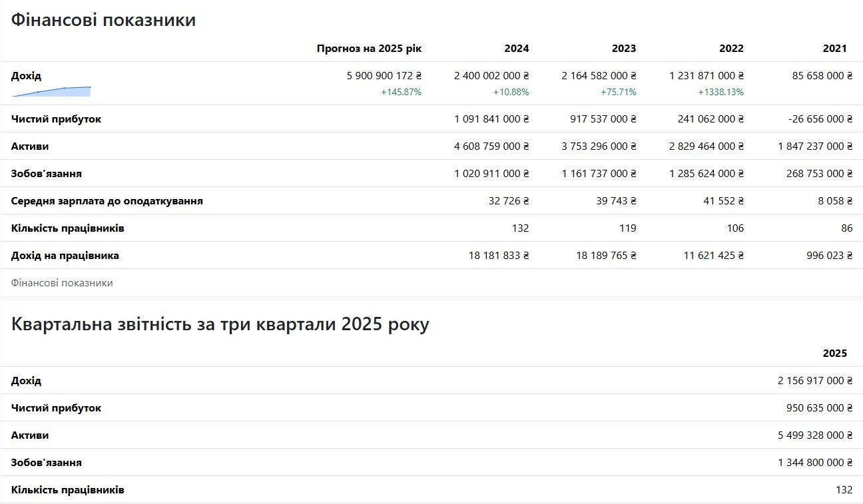Open the small "Фінансові показники" caption below table
This screenshot has height=504, width=863.
tap(62, 283)
